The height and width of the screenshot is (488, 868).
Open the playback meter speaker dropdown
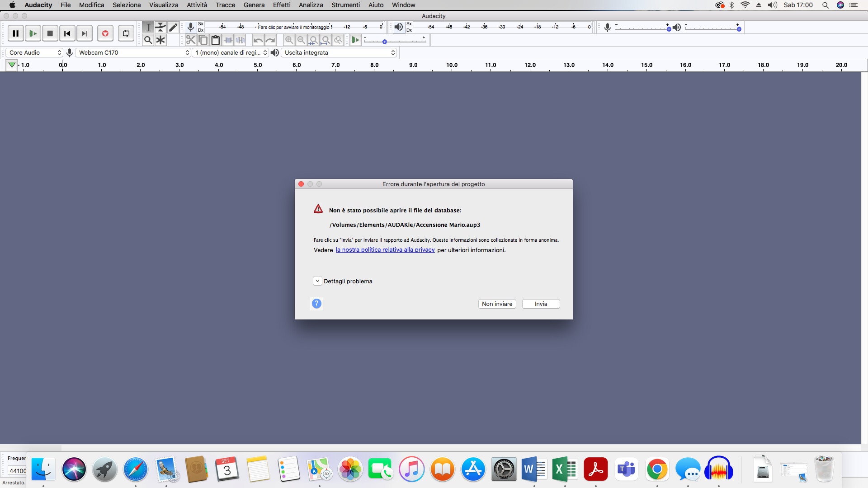(x=398, y=28)
